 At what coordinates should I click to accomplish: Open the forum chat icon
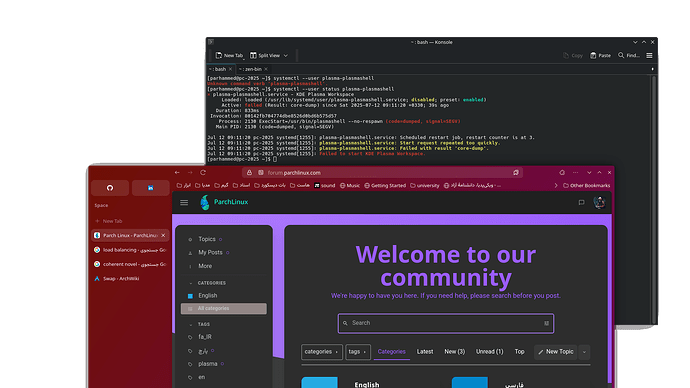pyautogui.click(x=581, y=202)
